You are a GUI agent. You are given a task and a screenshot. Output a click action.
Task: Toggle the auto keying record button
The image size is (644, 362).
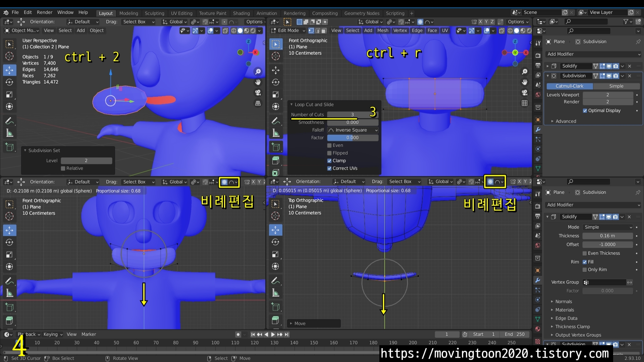pos(238,334)
